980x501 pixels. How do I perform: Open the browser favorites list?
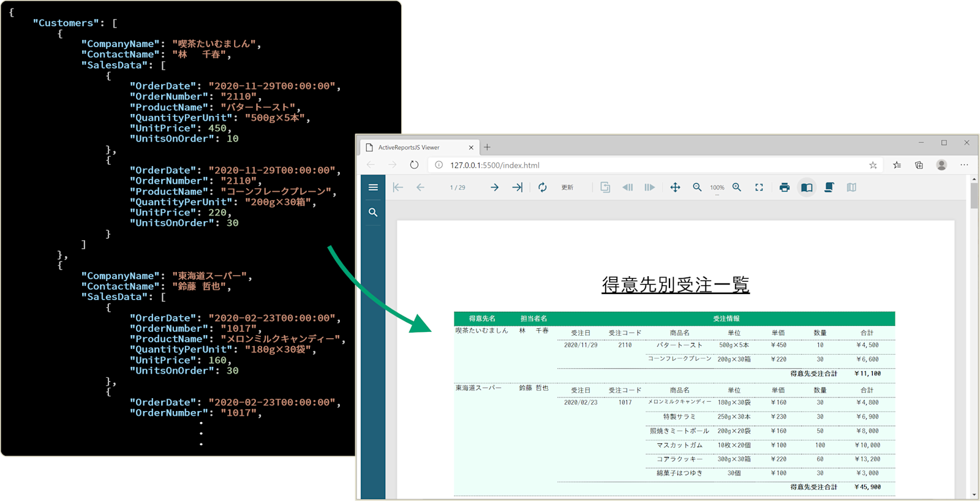coord(897,165)
